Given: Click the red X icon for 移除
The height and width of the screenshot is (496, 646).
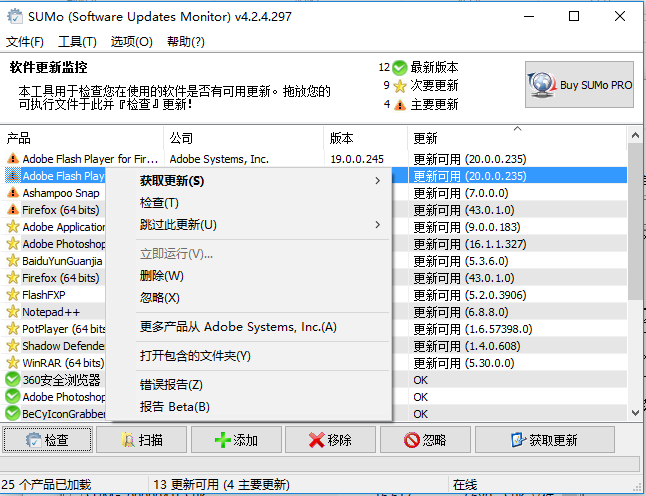Looking at the screenshot, I should click(x=316, y=440).
